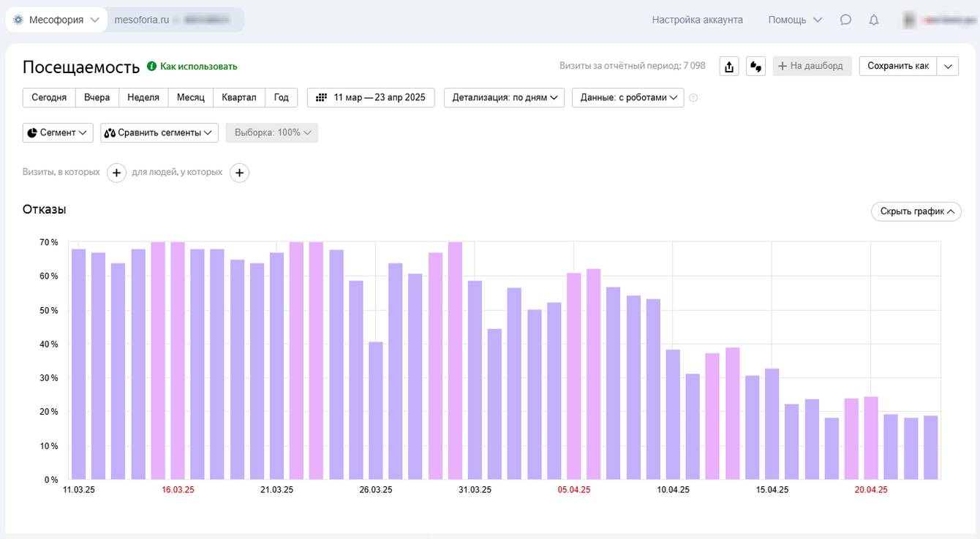Image resolution: width=980 pixels, height=539 pixels.
Task: Click the Сохранить как button
Action: pyautogui.click(x=897, y=66)
